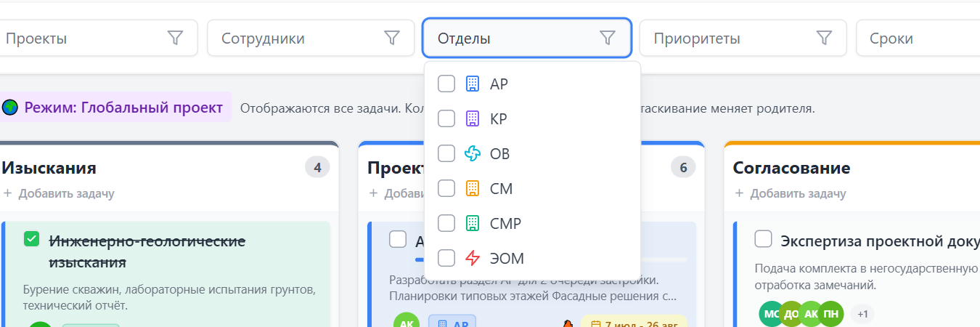This screenshot has height=327, width=980.
Task: Check the Экспертиза проектной документации task checkbox
Action: point(763,239)
